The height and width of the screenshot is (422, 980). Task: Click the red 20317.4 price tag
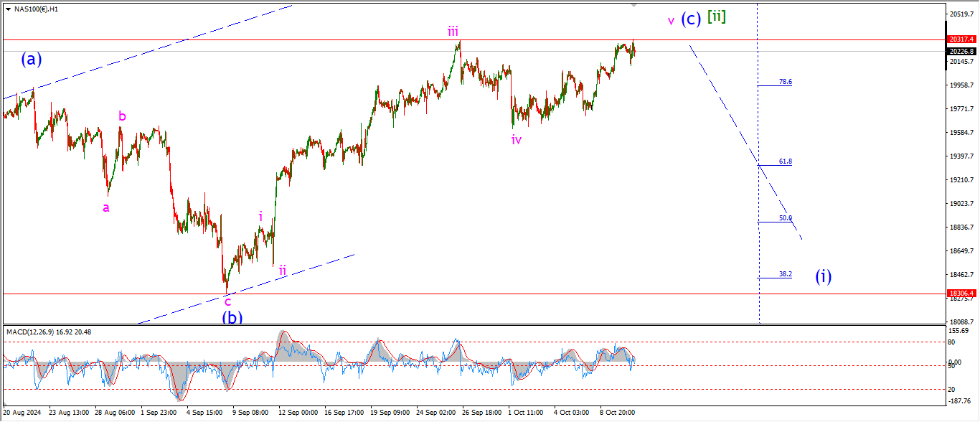[x=960, y=39]
